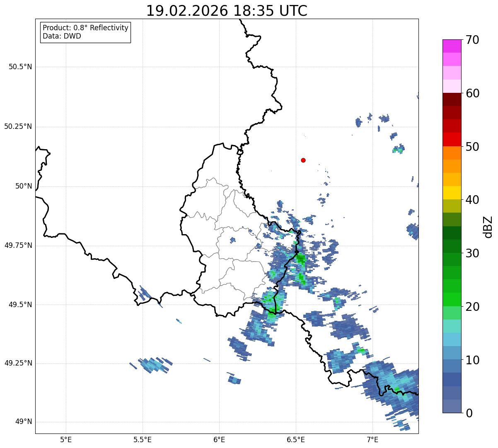
Task: Click the 'Data: DWD' label
Action: (62, 36)
